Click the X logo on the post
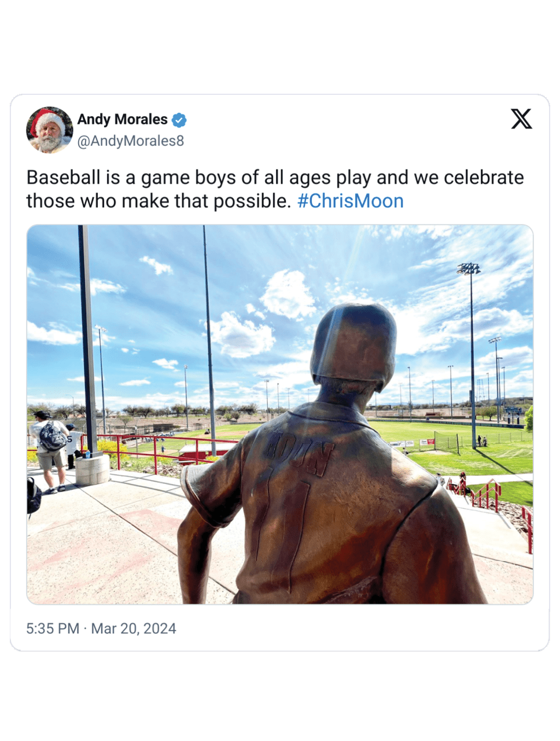The width and height of the screenshot is (560, 741). click(521, 119)
